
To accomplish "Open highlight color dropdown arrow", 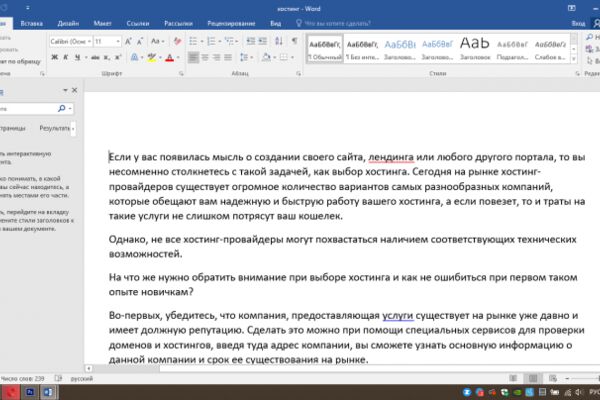I will [x=160, y=57].
